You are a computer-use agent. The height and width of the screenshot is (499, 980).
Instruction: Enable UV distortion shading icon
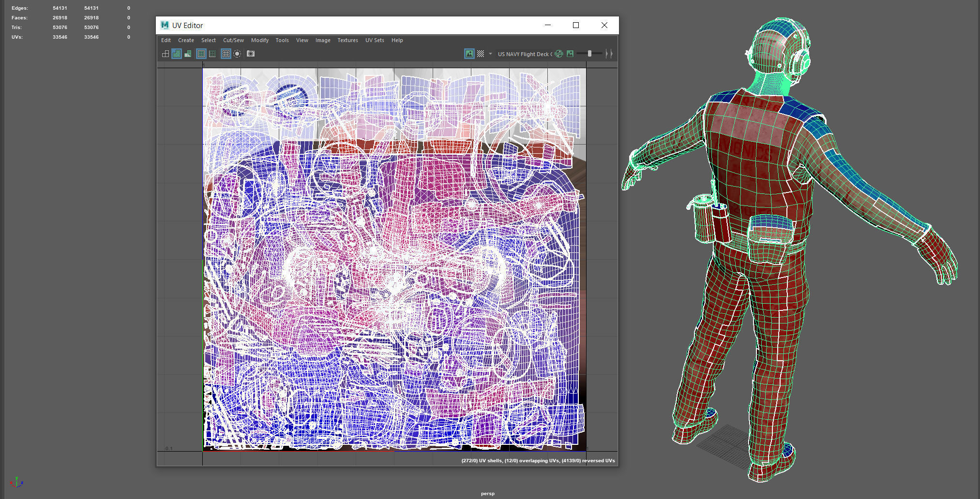click(x=188, y=54)
